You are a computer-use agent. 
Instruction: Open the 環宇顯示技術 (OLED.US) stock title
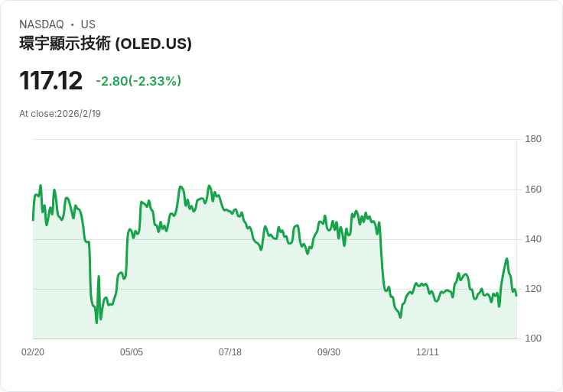106,44
